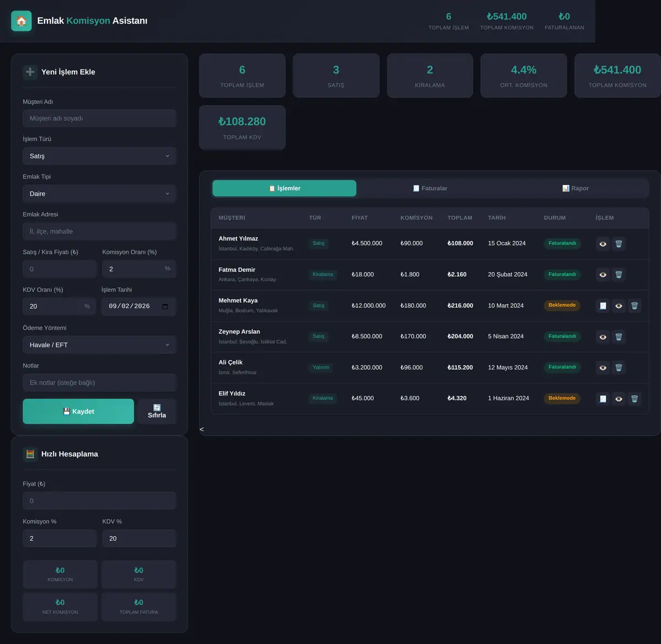
Task: Delete the Mehmet Kaya transaction
Action: [x=635, y=306]
